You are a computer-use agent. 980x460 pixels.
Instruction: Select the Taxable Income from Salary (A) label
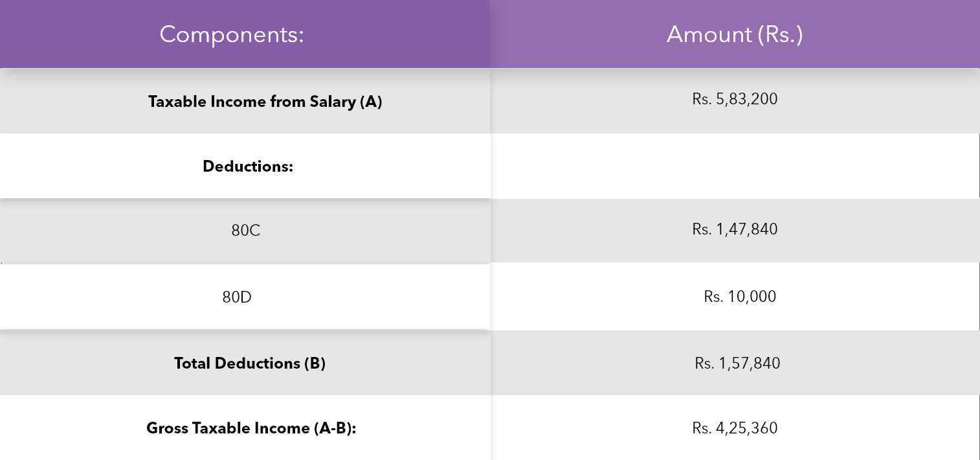265,102
